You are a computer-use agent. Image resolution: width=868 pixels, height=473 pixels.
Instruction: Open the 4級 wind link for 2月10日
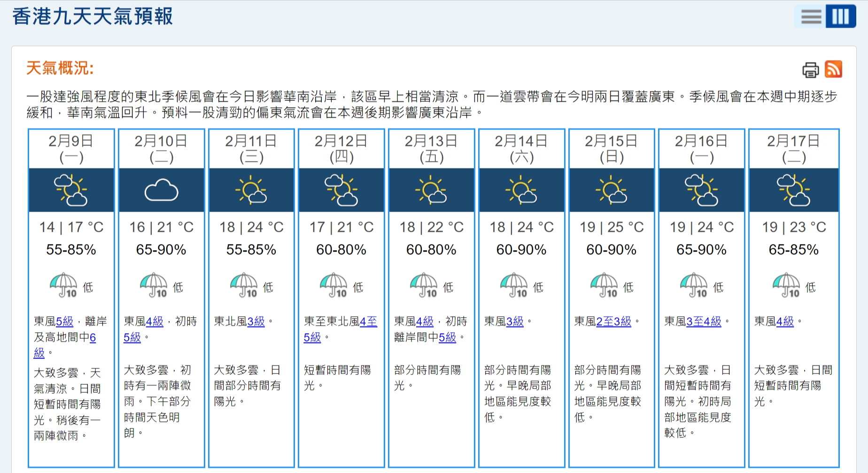(x=155, y=321)
